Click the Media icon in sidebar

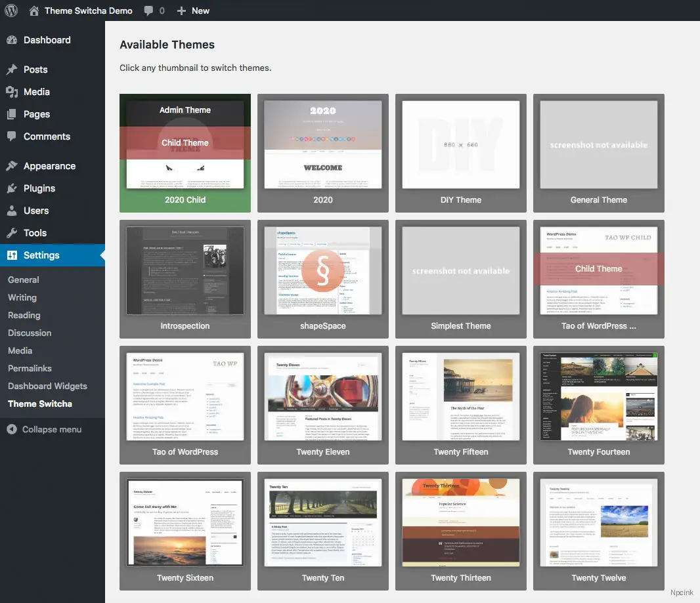[12, 92]
